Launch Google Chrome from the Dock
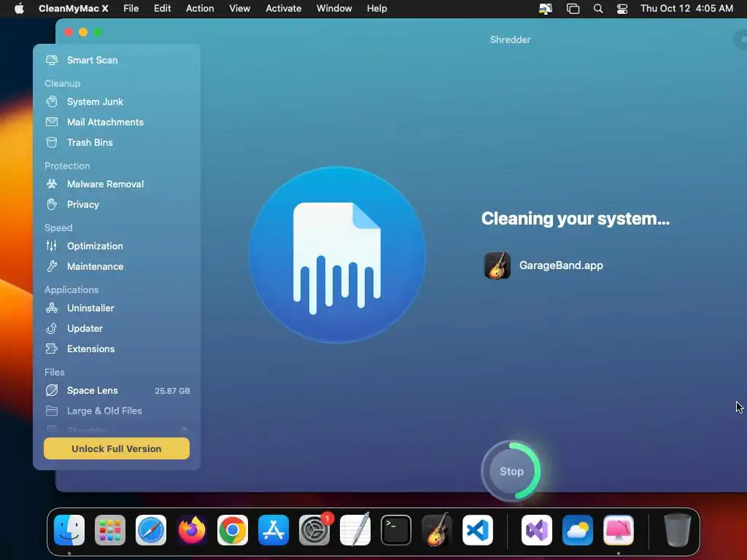Image resolution: width=747 pixels, height=560 pixels. [x=233, y=530]
